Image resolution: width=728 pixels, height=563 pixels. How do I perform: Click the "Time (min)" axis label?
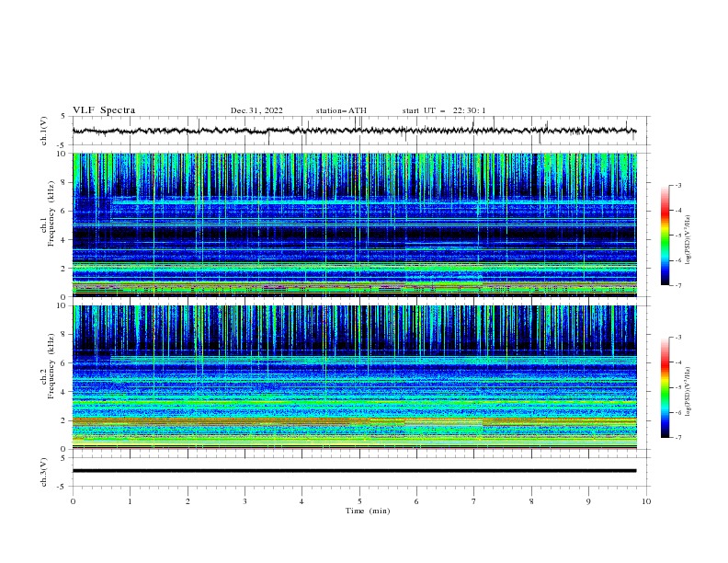368,511
